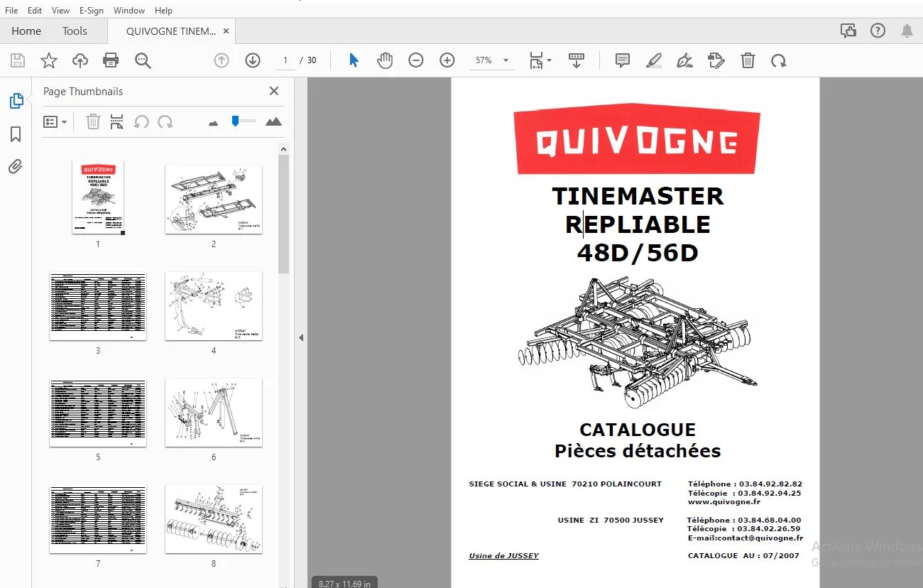View notifications with the bell icon

click(x=907, y=31)
